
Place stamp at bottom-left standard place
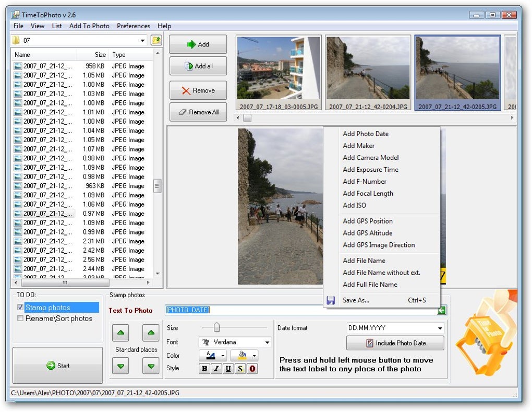[120, 366]
